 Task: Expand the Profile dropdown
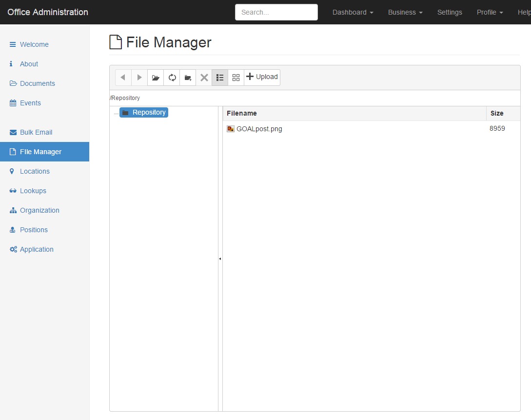click(490, 12)
